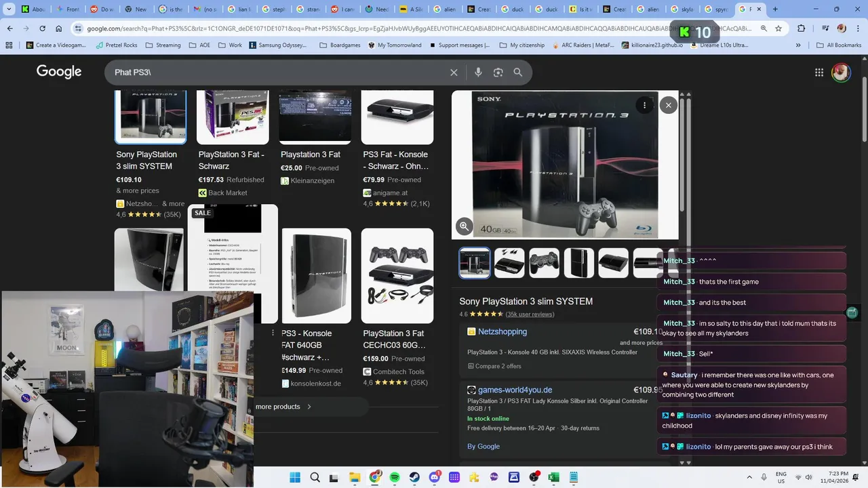The image size is (868, 488).
Task: Select the controller thumbnail in gallery
Action: [544, 263]
